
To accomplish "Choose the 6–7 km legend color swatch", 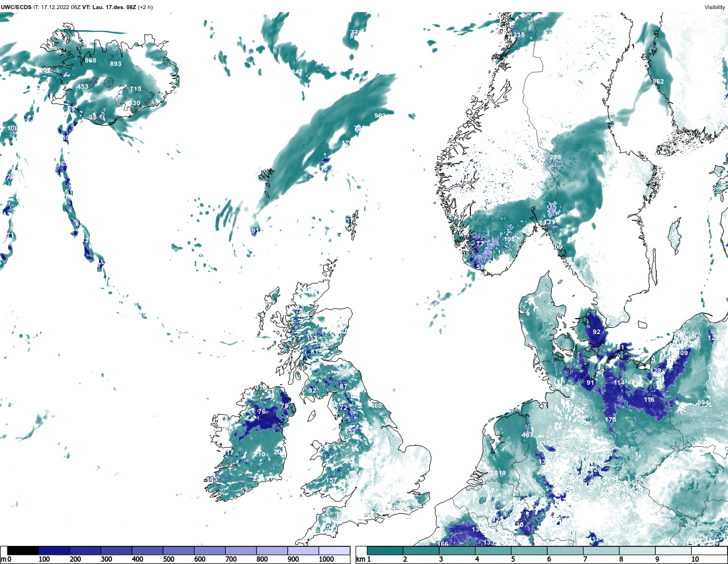I will pyautogui.click(x=565, y=551).
